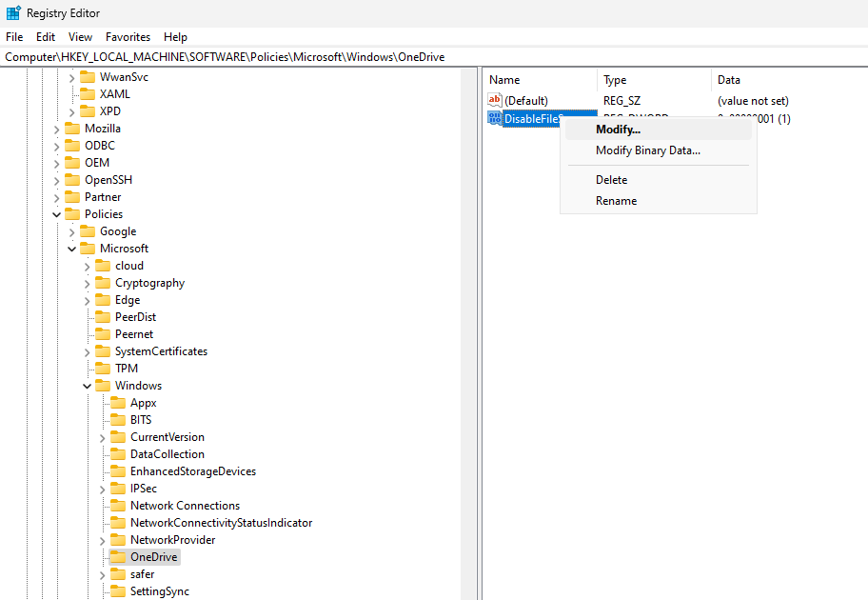868x600 pixels.
Task: Click the Microsoft folder icon
Action: pos(88,249)
